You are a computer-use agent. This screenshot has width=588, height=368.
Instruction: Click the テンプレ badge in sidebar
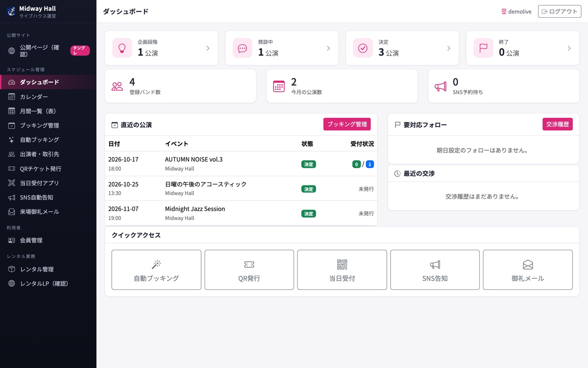pos(80,50)
